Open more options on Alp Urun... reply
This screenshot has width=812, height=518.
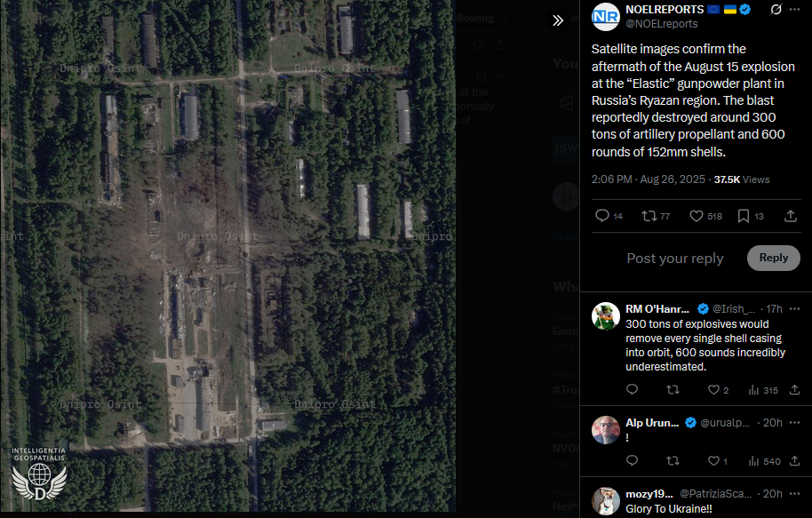795,423
